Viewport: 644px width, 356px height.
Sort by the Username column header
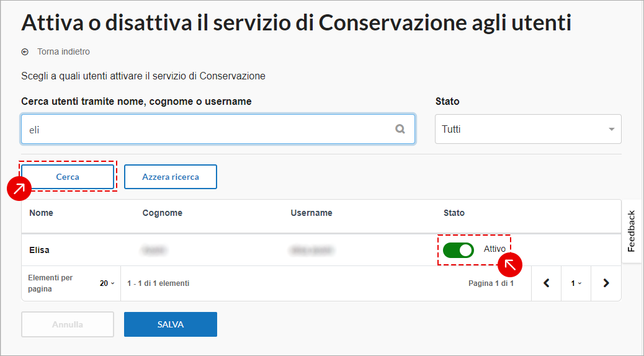coord(311,213)
